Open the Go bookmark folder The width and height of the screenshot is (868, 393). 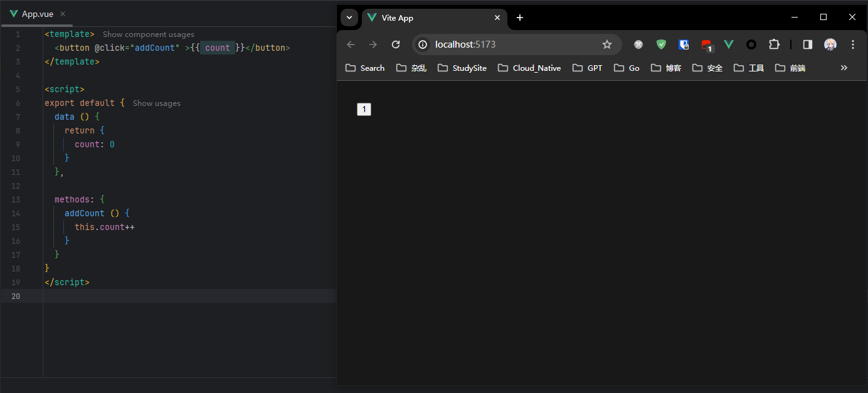tap(627, 68)
